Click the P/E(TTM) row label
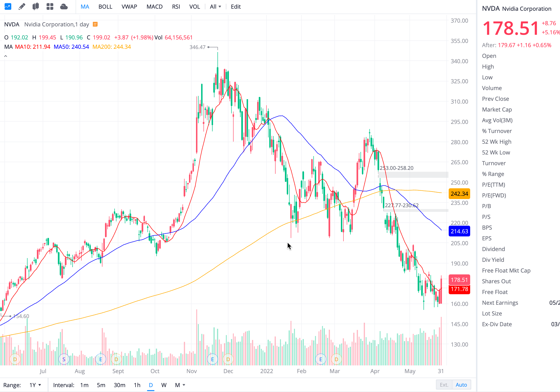 pyautogui.click(x=493, y=185)
